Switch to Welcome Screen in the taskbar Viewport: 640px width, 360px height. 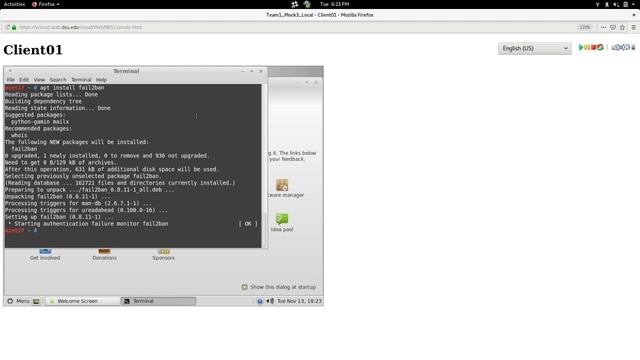(83, 301)
